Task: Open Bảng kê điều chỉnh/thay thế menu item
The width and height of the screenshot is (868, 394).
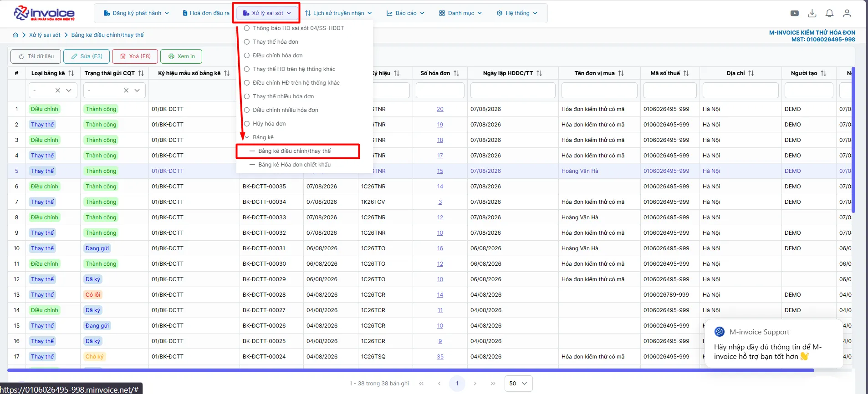Action: [295, 151]
